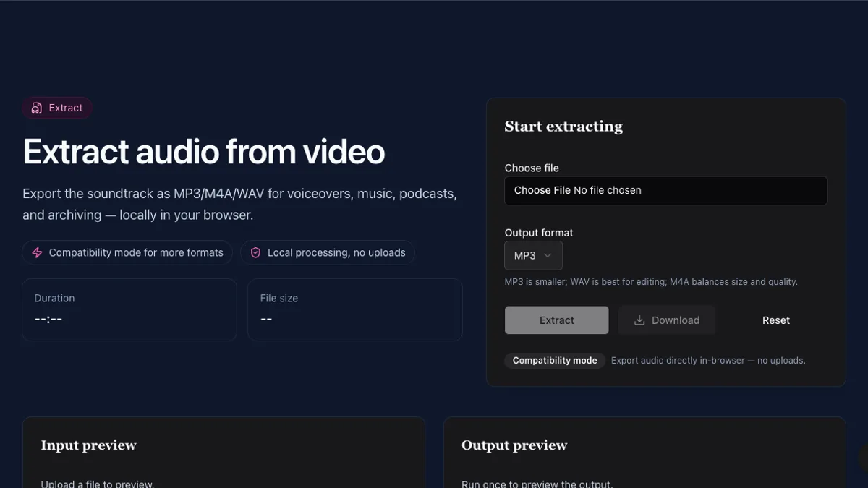Click the Input preview panel heading
The width and height of the screenshot is (868, 488).
[x=89, y=445]
